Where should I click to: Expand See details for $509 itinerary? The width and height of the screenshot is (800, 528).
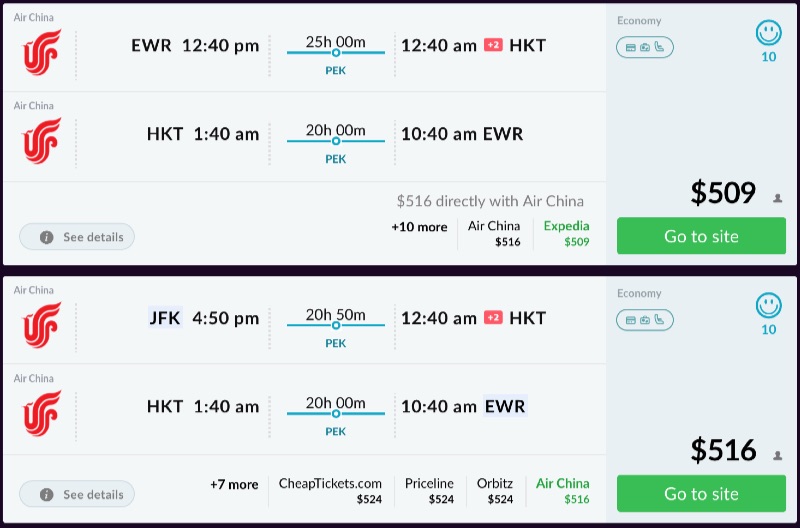[x=77, y=237]
